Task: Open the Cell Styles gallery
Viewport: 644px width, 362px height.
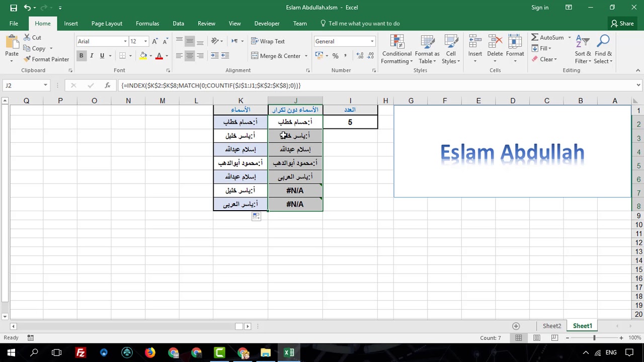Action: 451,50
